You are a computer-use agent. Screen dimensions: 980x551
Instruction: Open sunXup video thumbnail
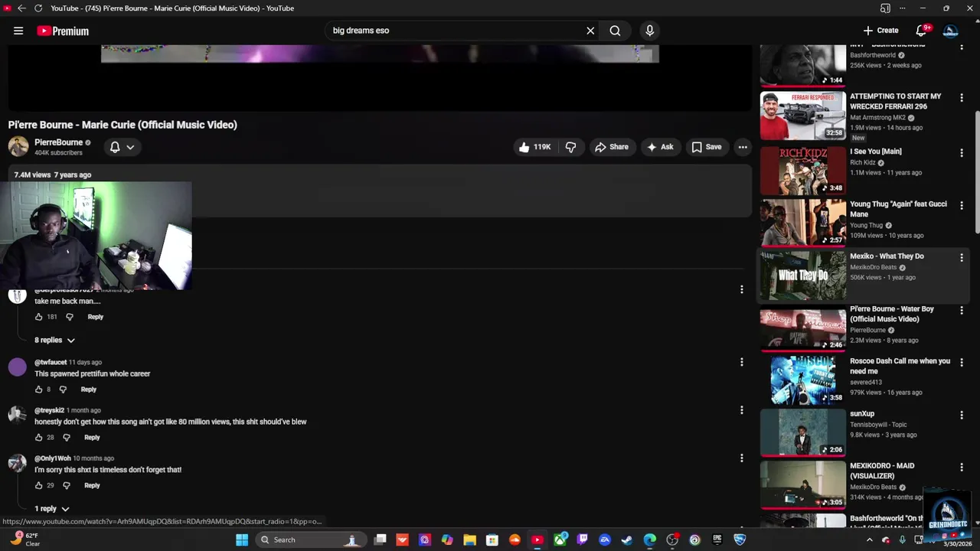coord(802,432)
